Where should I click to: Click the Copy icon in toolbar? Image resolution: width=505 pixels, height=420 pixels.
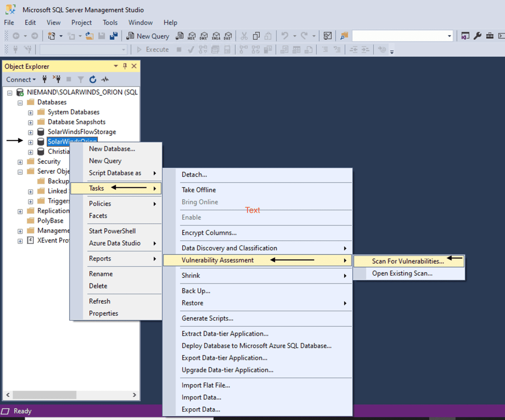coord(256,36)
